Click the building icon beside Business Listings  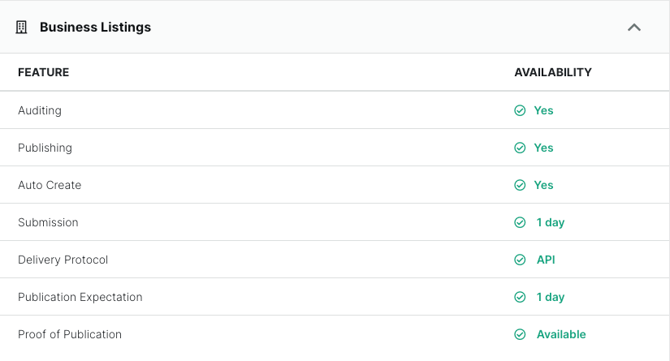[21, 27]
